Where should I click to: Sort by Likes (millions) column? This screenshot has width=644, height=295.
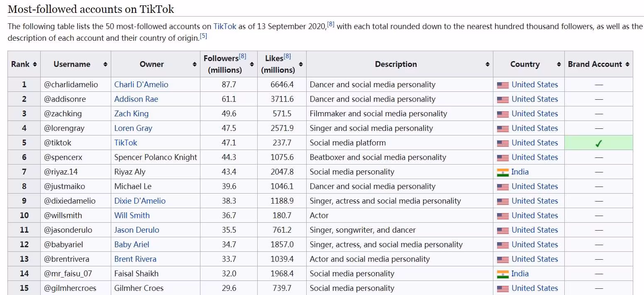(301, 64)
